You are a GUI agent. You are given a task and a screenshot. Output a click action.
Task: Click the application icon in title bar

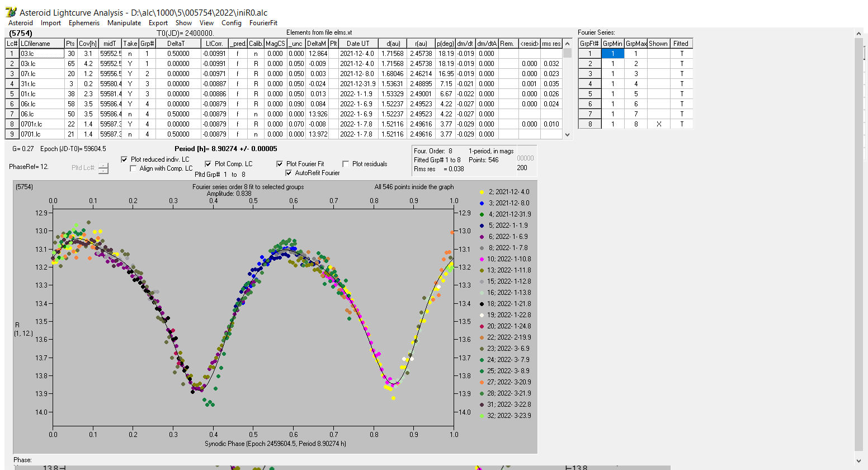[11, 12]
